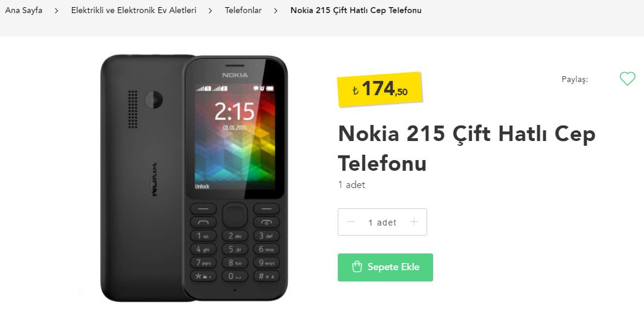644x310 pixels.
Task: Go to Ana Sayfa breadcrumb
Action: coord(24,10)
